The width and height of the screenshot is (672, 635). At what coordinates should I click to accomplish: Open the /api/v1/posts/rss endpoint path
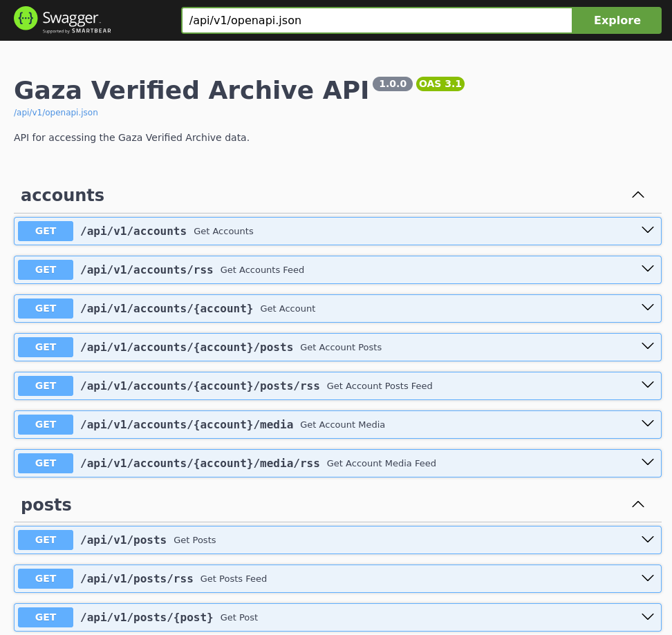click(137, 579)
